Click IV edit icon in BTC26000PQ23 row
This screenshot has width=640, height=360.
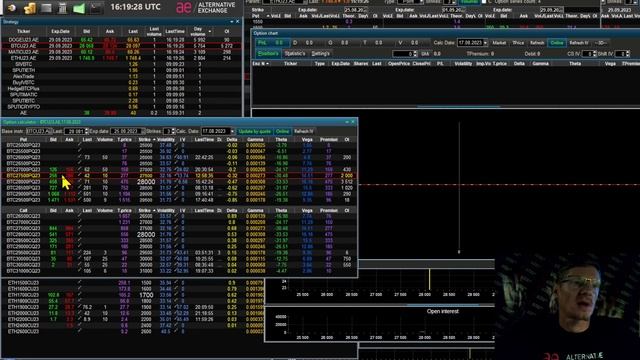tap(176, 157)
